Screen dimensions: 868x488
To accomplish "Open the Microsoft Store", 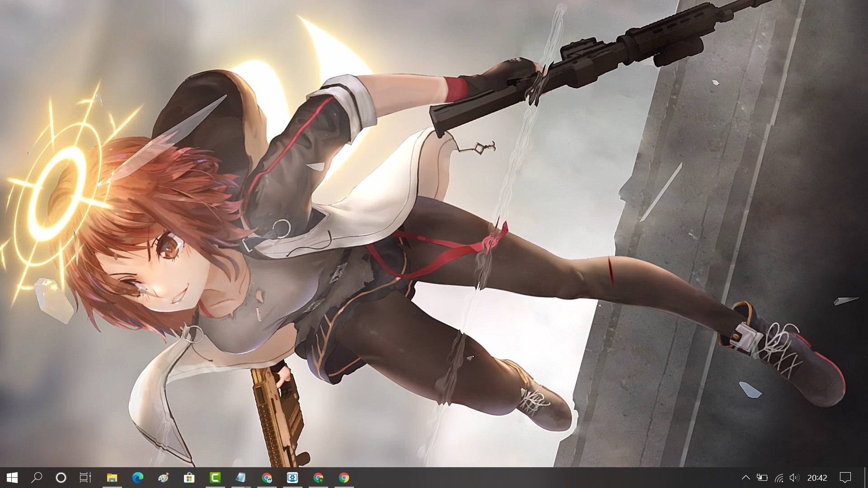I will tap(189, 478).
